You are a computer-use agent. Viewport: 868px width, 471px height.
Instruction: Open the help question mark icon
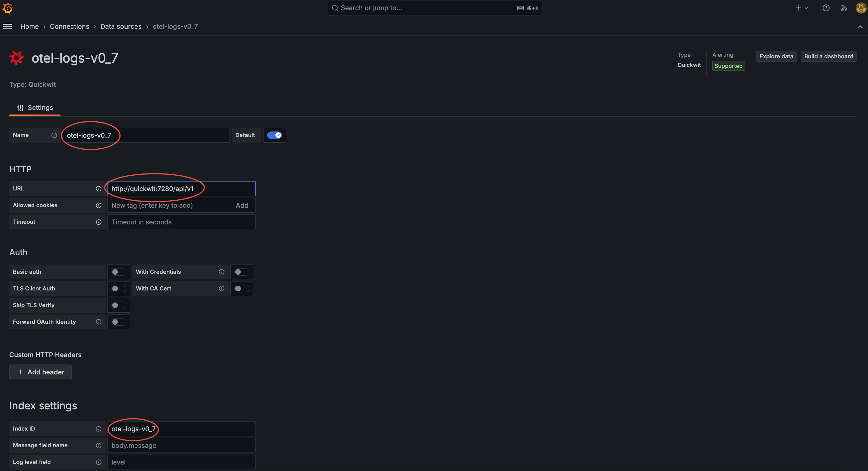click(826, 8)
